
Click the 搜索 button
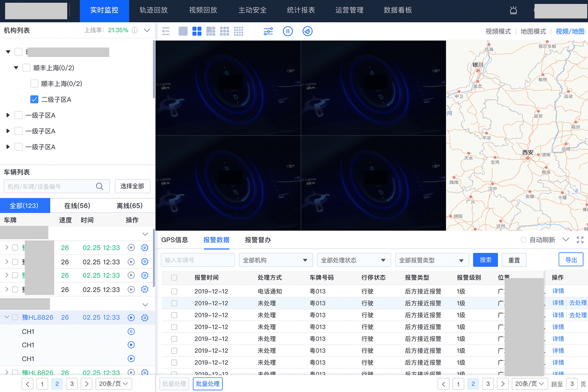(485, 260)
